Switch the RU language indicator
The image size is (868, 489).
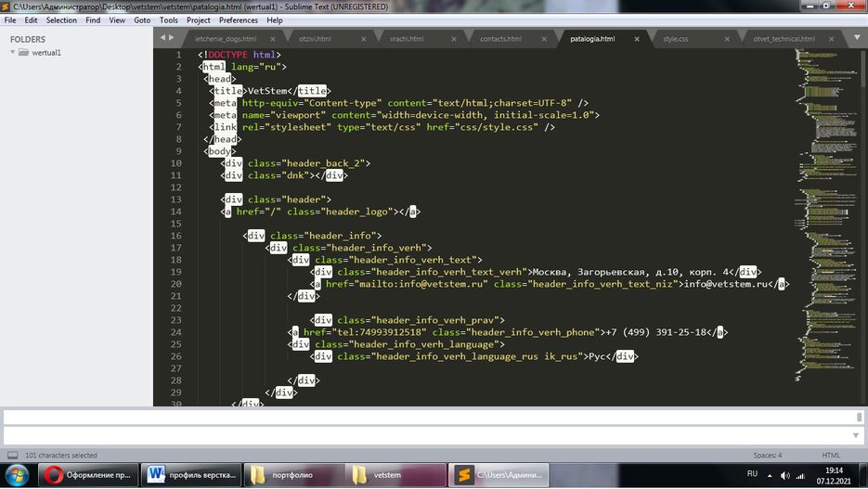point(752,473)
